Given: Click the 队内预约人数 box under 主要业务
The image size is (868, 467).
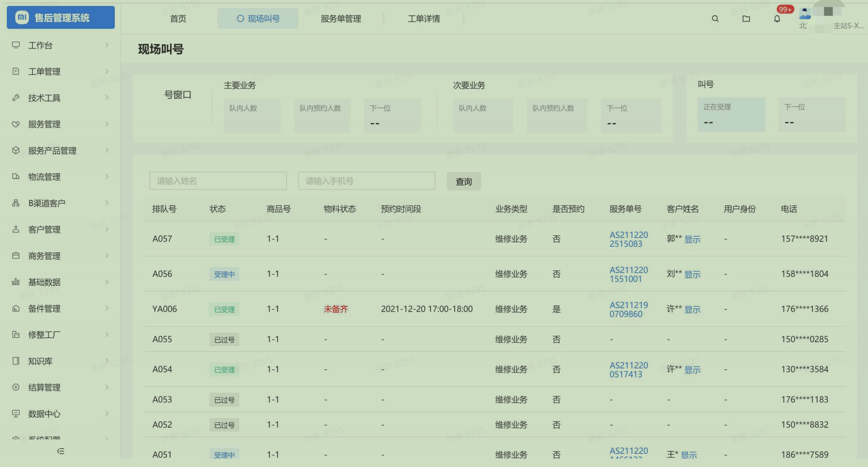Looking at the screenshot, I should (x=322, y=116).
